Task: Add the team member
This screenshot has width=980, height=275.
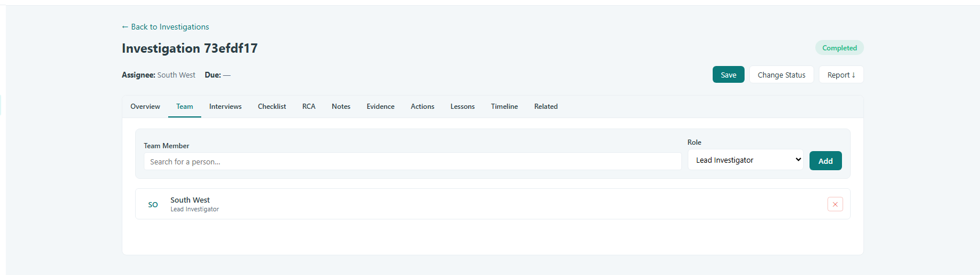Action: pyautogui.click(x=825, y=161)
